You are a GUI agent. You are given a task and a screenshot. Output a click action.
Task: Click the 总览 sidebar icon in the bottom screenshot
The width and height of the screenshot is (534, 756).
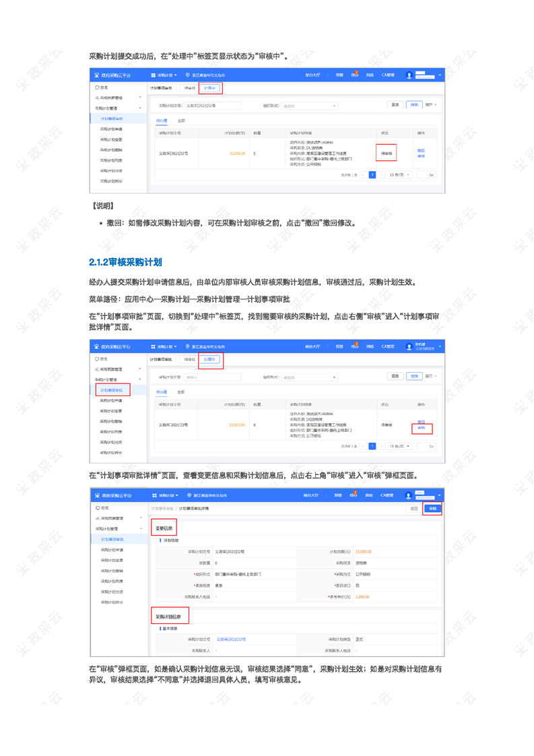pos(98,508)
